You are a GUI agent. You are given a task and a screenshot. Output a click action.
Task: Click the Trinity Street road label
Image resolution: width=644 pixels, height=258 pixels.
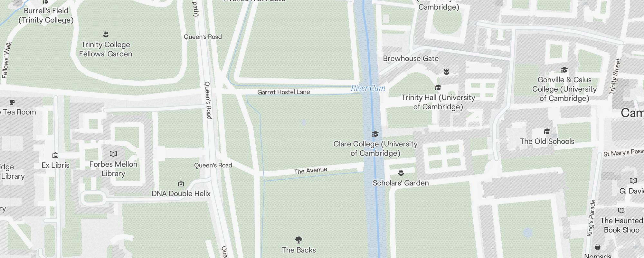[615, 76]
